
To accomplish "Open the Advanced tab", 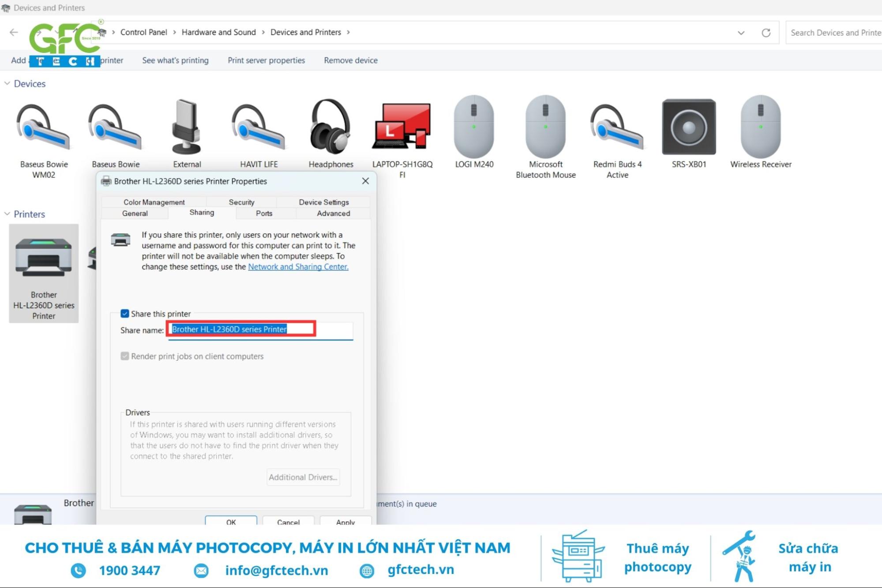I will pos(333,213).
